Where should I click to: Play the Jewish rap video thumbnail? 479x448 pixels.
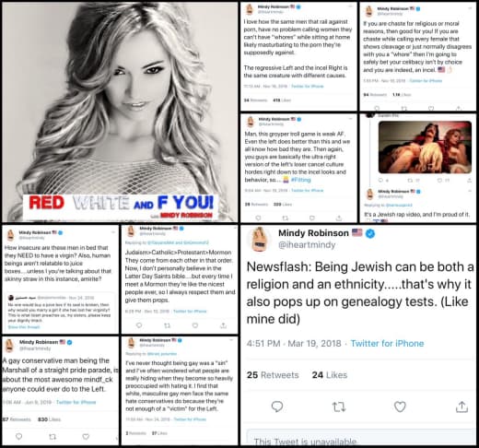pos(425,147)
